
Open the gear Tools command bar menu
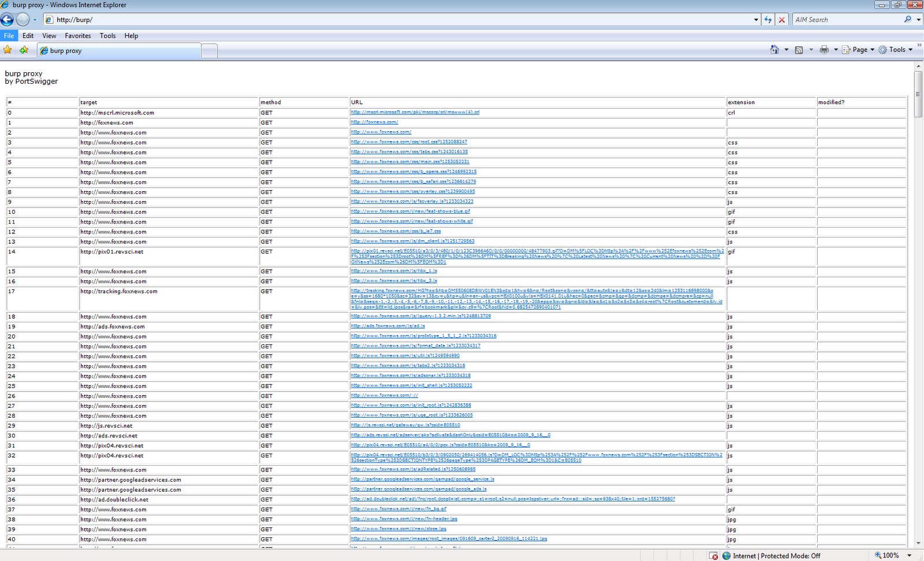pos(896,50)
